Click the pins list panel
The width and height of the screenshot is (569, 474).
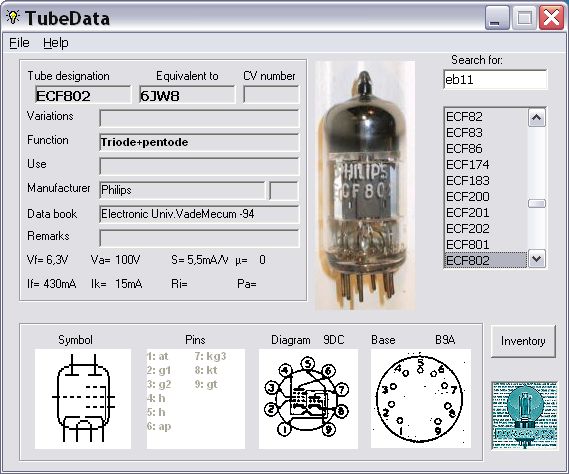pos(196,399)
